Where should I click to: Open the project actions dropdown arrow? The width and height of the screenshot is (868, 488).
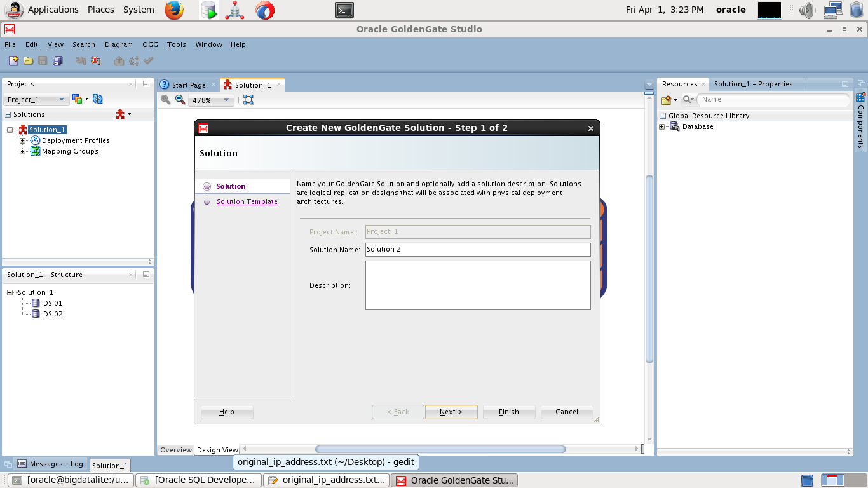click(86, 99)
